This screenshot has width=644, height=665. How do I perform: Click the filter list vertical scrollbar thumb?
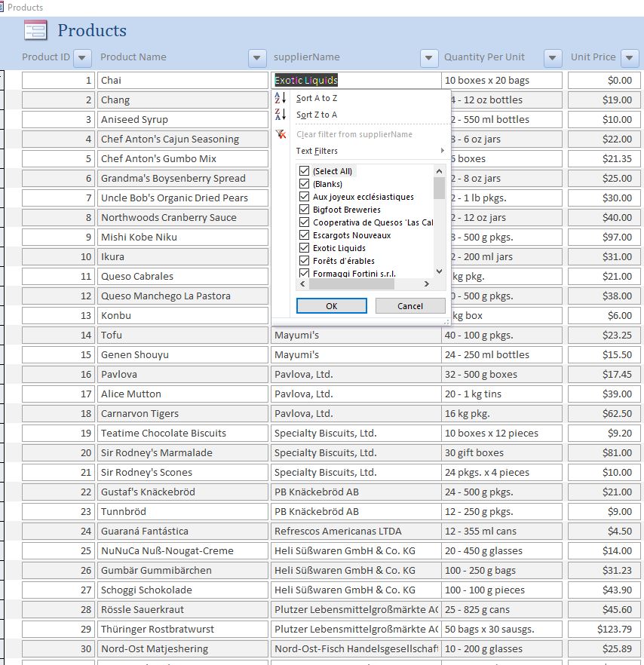(439, 188)
